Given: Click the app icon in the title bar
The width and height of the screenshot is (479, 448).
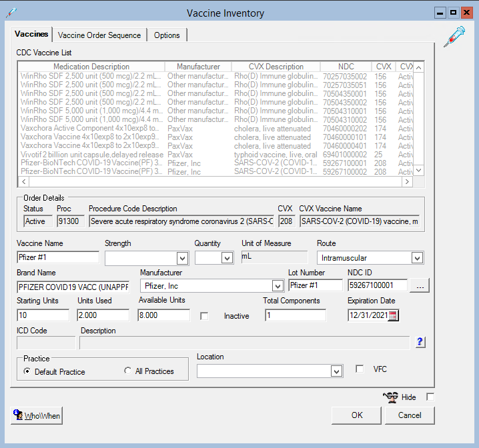Looking at the screenshot, I should pyautogui.click(x=10, y=13).
